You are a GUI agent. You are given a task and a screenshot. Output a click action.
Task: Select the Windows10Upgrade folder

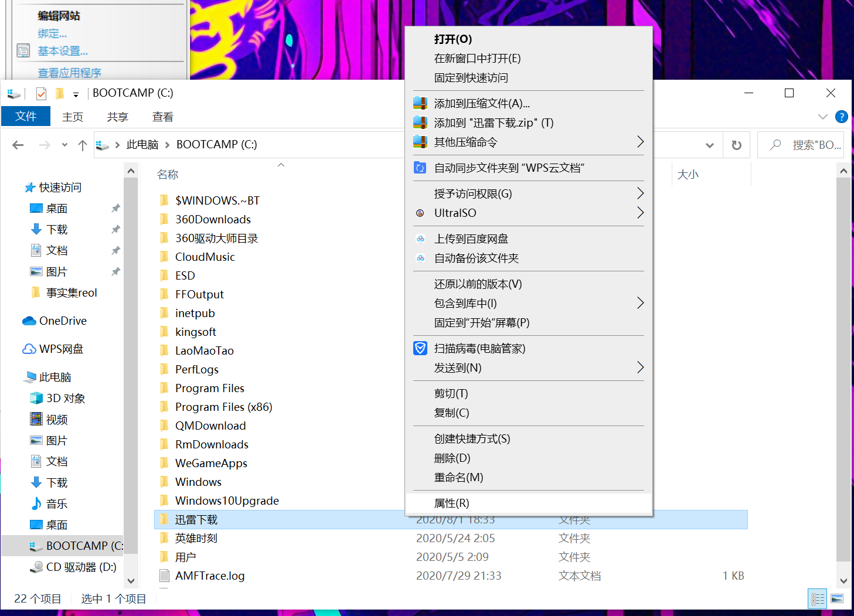click(227, 501)
